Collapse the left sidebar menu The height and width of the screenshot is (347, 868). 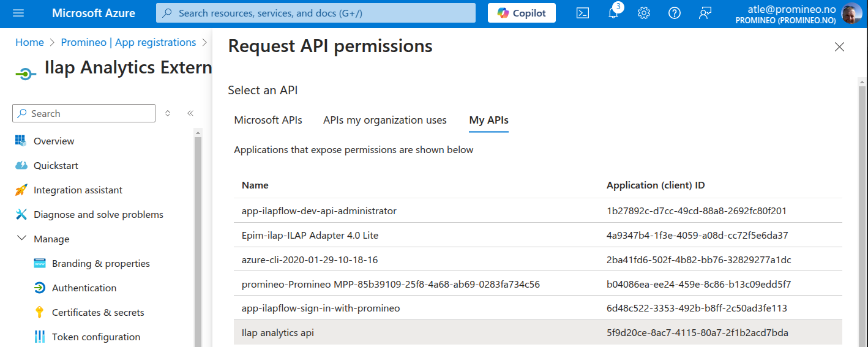190,113
